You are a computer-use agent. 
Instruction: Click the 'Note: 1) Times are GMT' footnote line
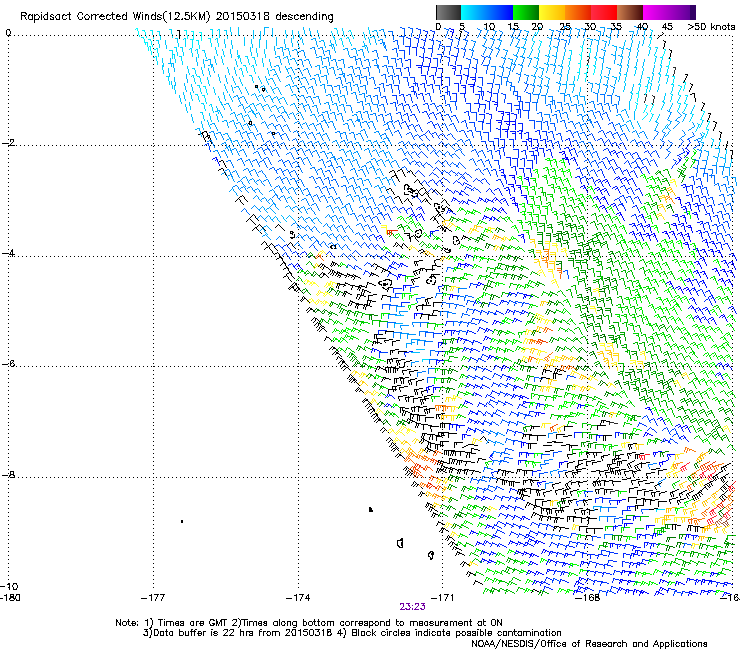tap(309, 623)
